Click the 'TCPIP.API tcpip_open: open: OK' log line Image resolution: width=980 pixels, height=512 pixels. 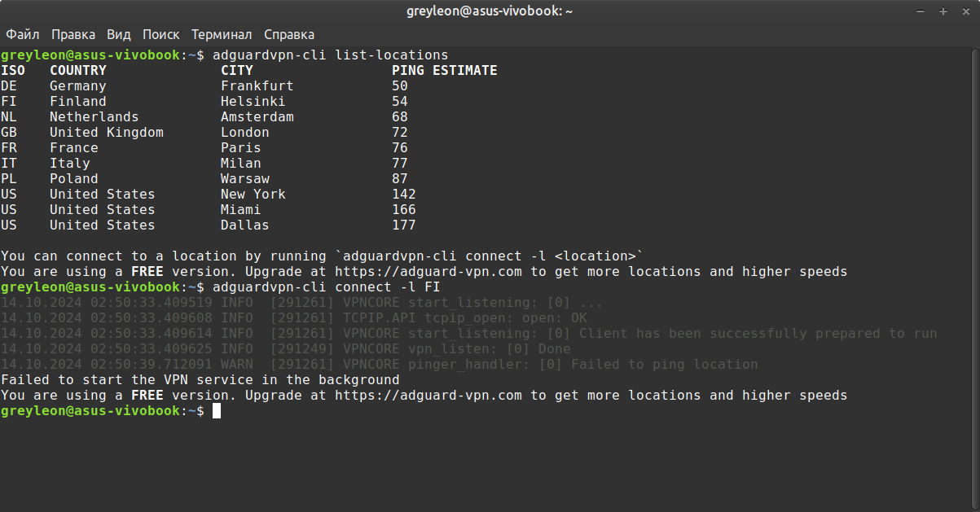[x=294, y=318]
